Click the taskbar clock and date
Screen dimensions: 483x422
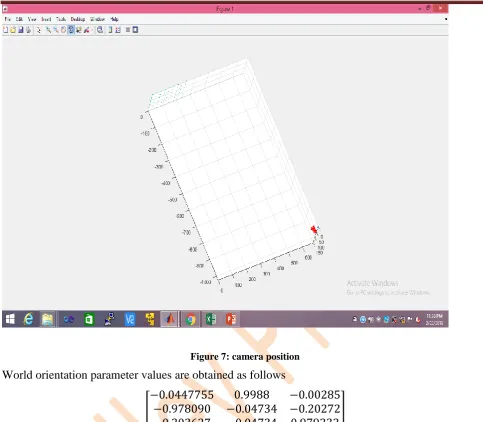(434, 319)
